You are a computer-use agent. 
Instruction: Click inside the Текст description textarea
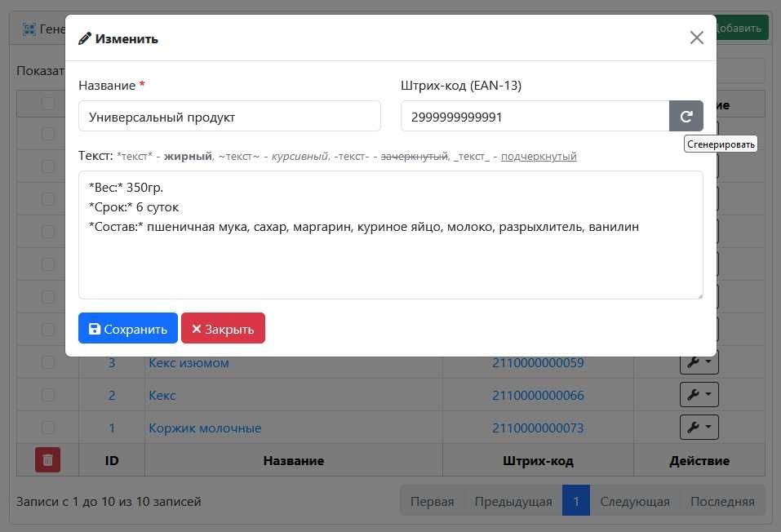pos(390,235)
